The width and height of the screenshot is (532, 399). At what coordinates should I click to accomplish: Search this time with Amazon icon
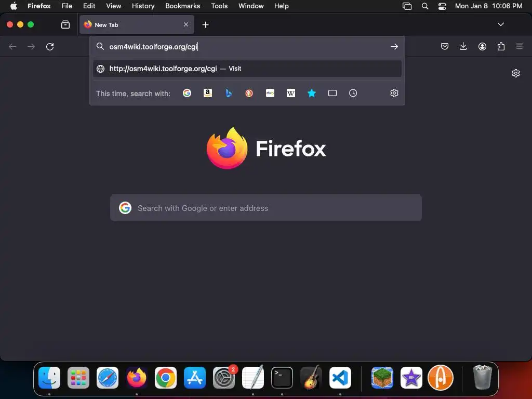click(x=208, y=93)
